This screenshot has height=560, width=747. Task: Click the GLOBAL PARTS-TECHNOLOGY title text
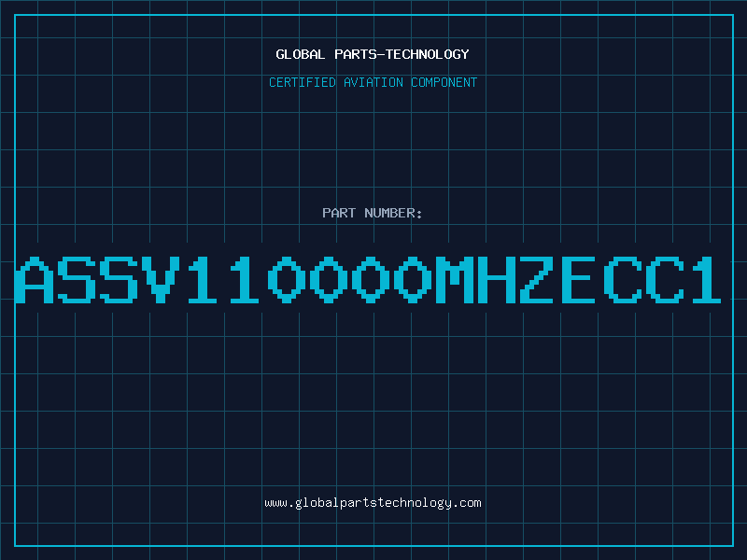point(373,54)
